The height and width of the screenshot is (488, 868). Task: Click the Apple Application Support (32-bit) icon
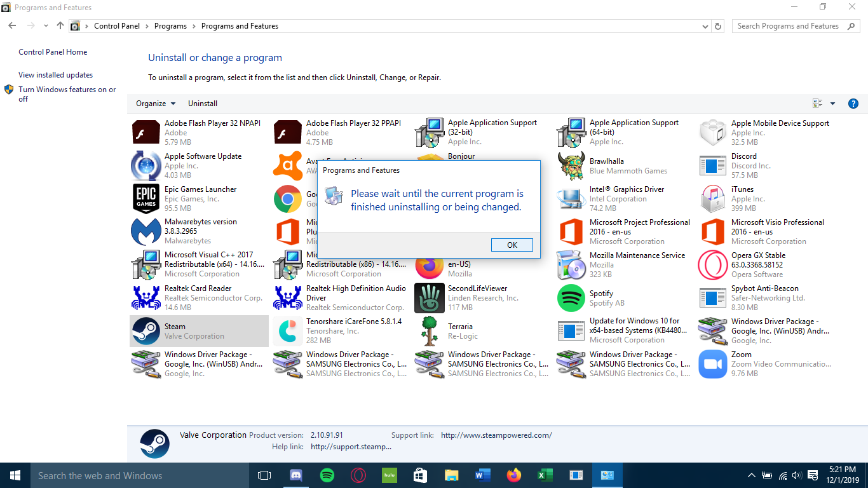pos(430,133)
